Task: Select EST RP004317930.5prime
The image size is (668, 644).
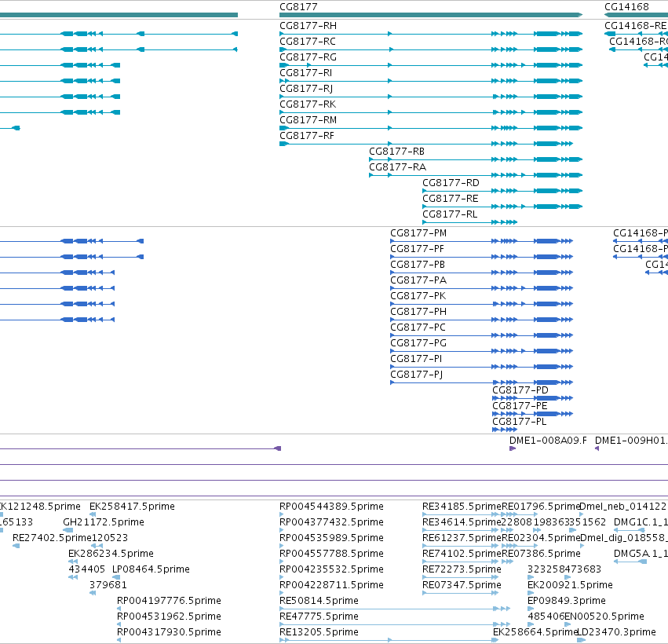Action: 169,632
